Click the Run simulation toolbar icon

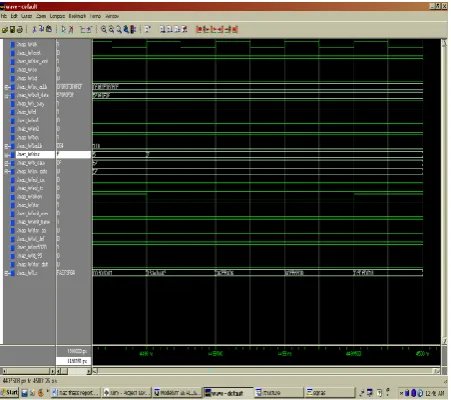coord(163,30)
